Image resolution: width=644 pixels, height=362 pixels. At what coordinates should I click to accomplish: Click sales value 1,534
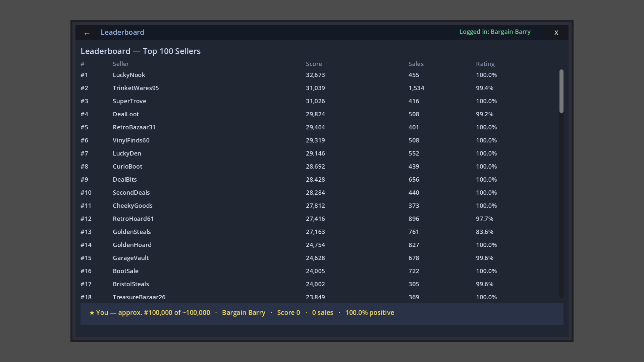click(416, 88)
